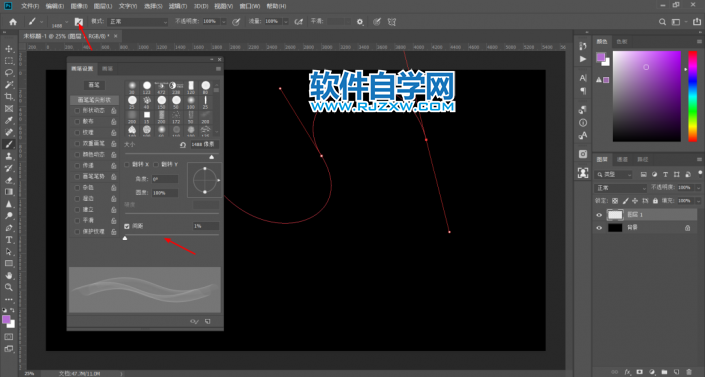
Task: Select the Horizontal Type tool
Action: (x=9, y=240)
